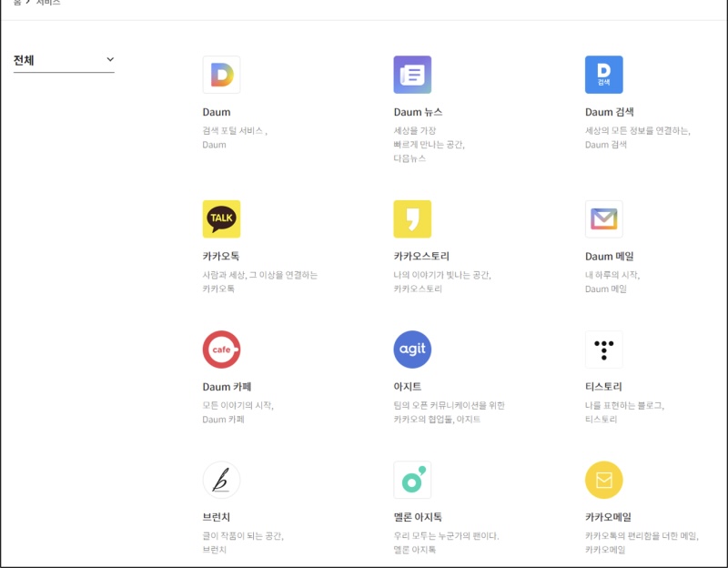This screenshot has height=568, width=728.
Task: Open the blue Daum 검색 icon
Action: 603,75
